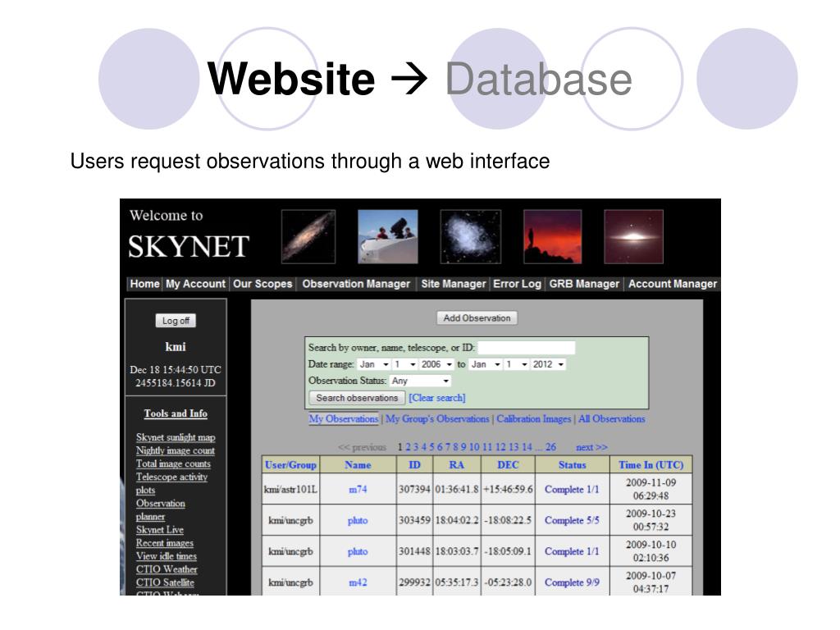Image resolution: width=840 pixels, height=630 pixels.
Task: Open the CTIO Weather link
Action: [167, 569]
